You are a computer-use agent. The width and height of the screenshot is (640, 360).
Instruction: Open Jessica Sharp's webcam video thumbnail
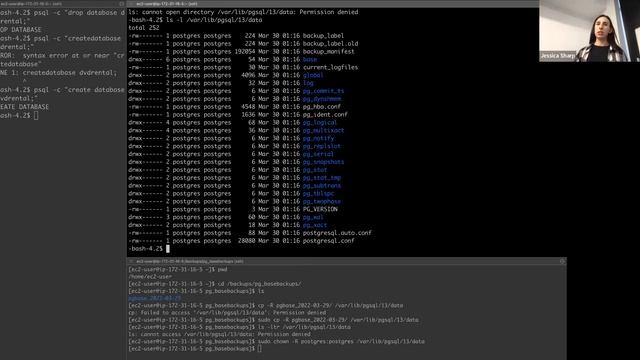589,31
